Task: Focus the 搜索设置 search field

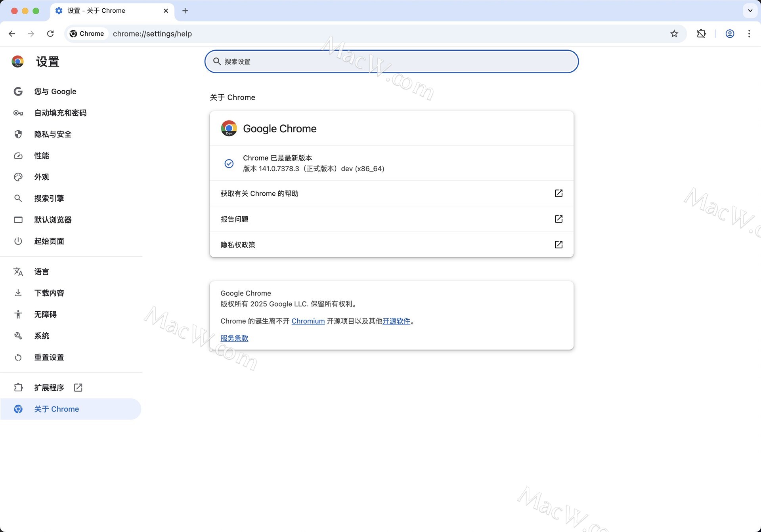Action: (x=392, y=61)
